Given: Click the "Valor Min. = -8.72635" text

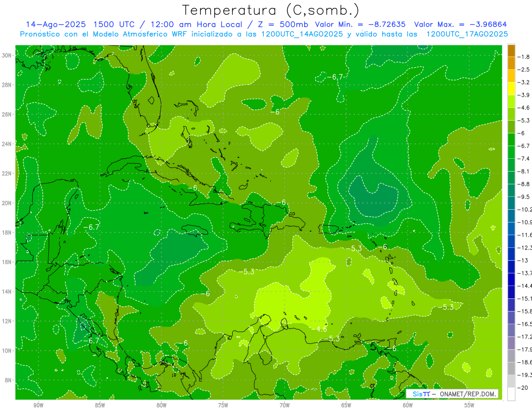Looking at the screenshot, I should pos(360,24).
